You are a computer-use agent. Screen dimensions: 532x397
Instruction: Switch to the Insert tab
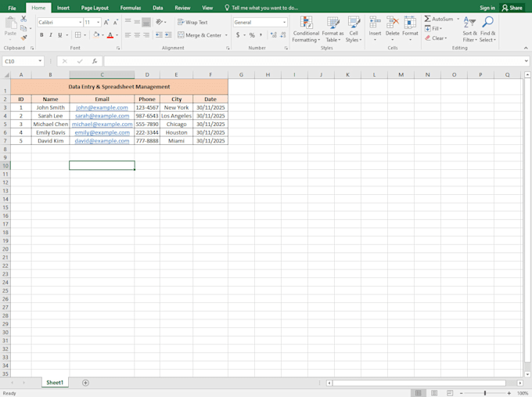[x=63, y=8]
